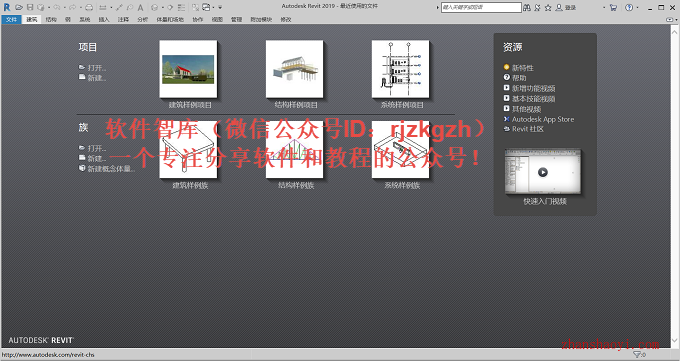This screenshot has height=361, width=680.
Task: Switch to the 管理 ribbon tab
Action: click(x=236, y=20)
